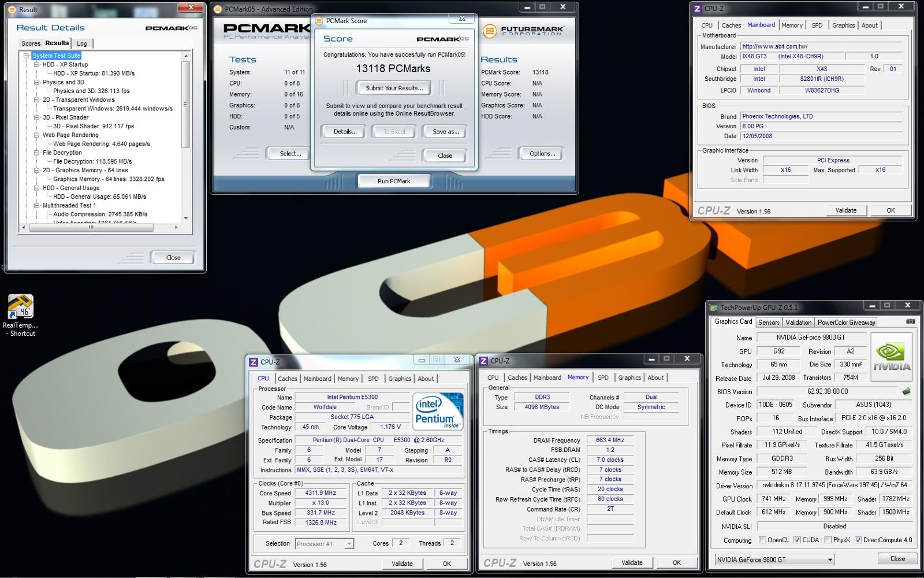Click the Result tree vertical scrollbar

click(185, 105)
